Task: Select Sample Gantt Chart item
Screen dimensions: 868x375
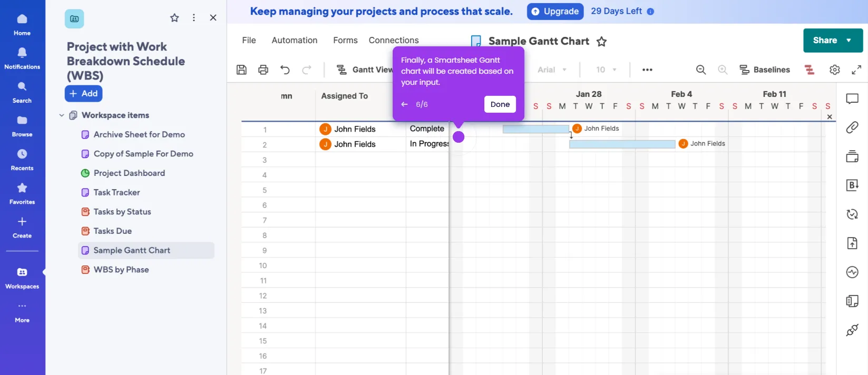Action: pyautogui.click(x=146, y=250)
